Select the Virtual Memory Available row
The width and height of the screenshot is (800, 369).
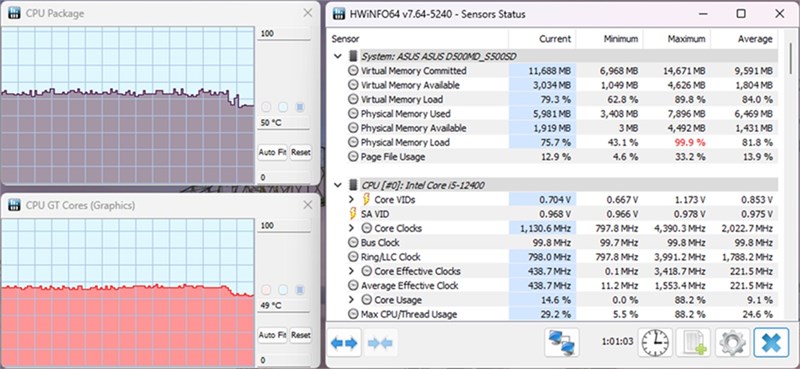coord(553,85)
